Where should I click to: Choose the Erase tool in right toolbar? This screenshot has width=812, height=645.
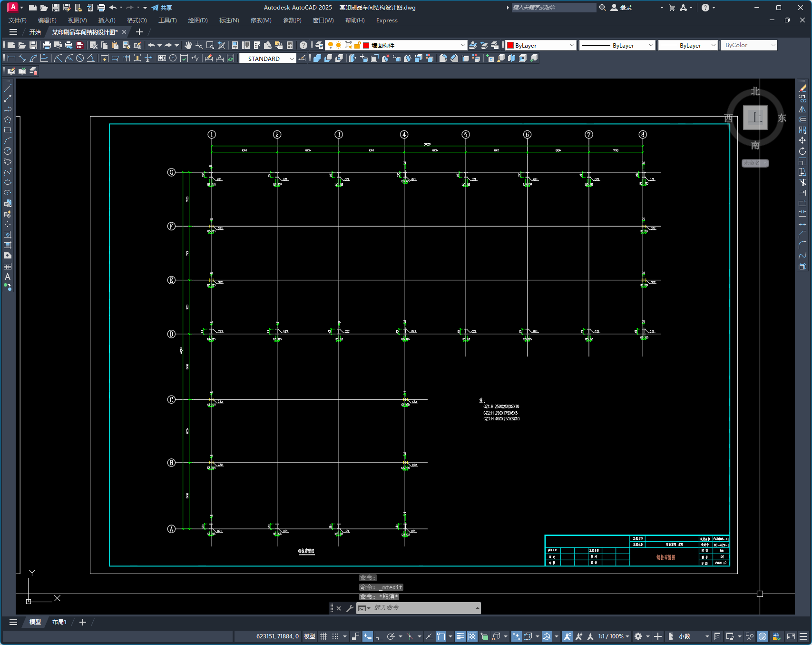(802, 88)
